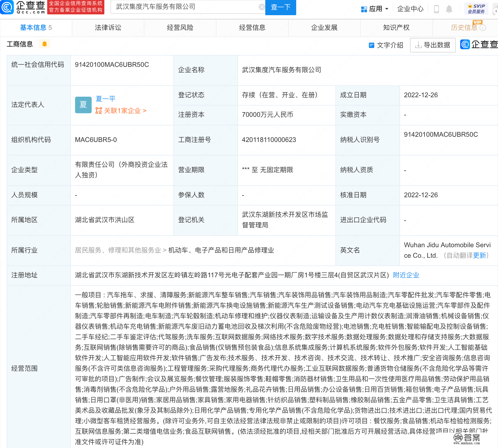This screenshot has width=498, height=448.
Task: Clear the search box with the X icon
Action: [262, 7]
